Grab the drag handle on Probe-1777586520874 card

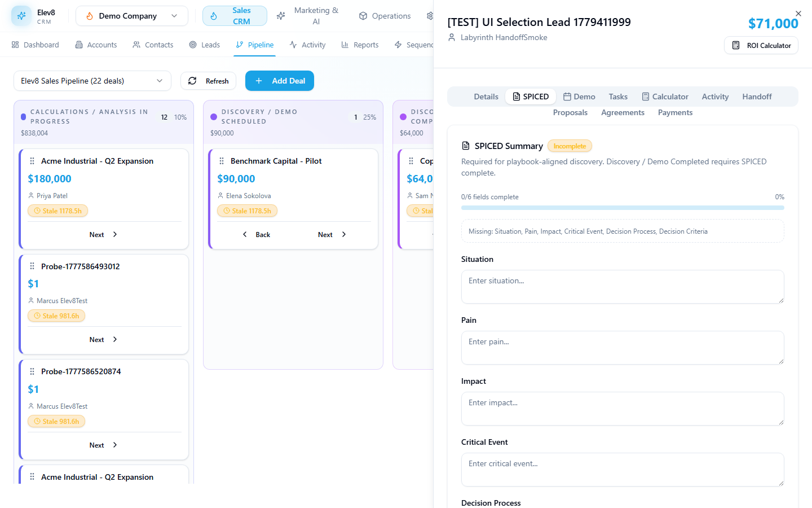pos(32,371)
